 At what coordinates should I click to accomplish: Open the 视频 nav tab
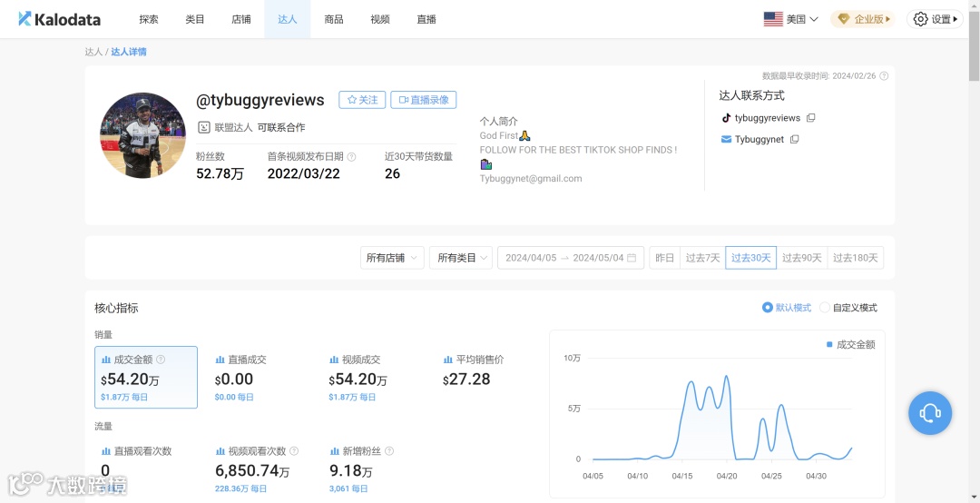[380, 19]
